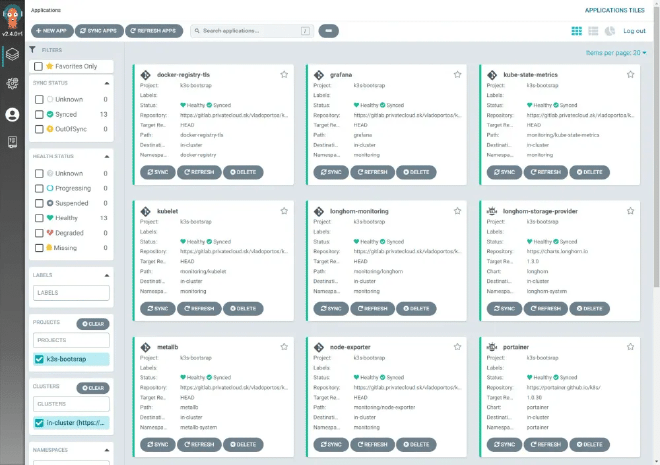660x465 pixels.
Task: Click the Labels filter input
Action: 71,293
